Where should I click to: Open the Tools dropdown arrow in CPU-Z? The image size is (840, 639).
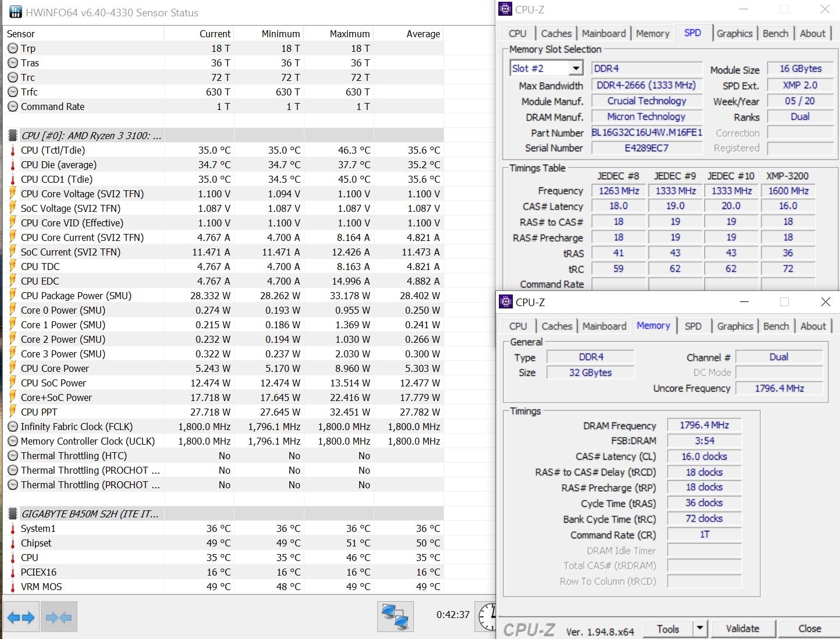[x=700, y=629]
